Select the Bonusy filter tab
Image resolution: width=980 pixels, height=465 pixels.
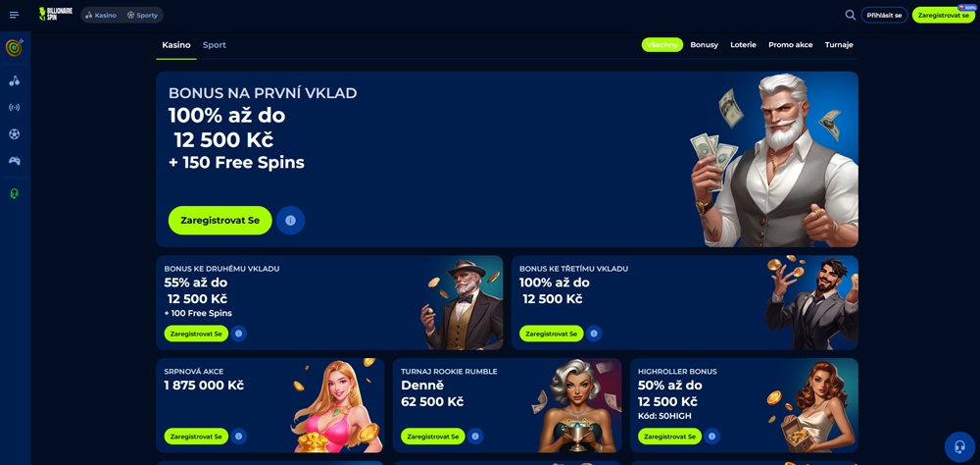704,45
